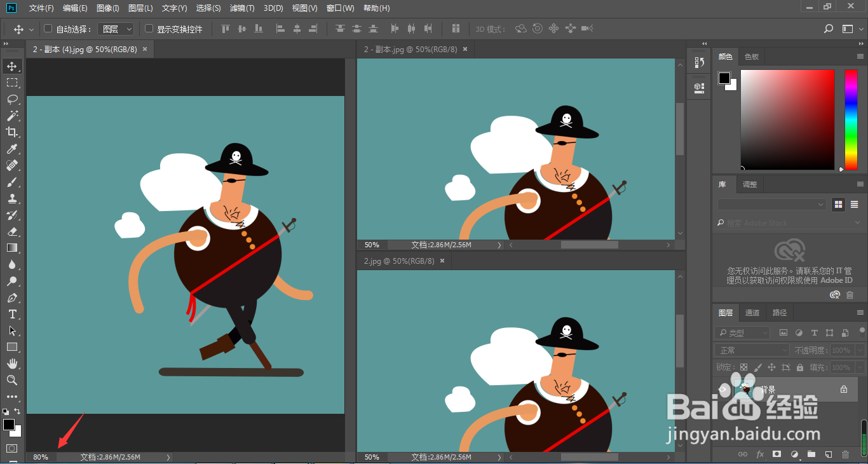Close the 2 - 副本 (4).jpg tab
This screenshot has width=868, height=464.
(145, 49)
